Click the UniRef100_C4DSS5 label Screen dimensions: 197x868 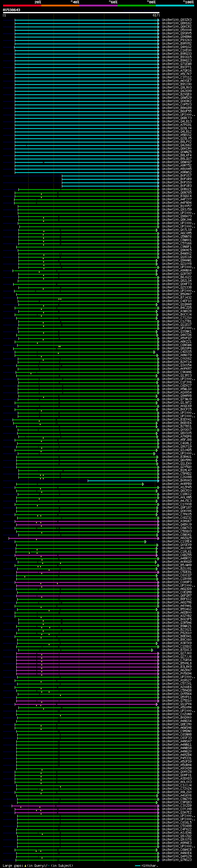177,352
